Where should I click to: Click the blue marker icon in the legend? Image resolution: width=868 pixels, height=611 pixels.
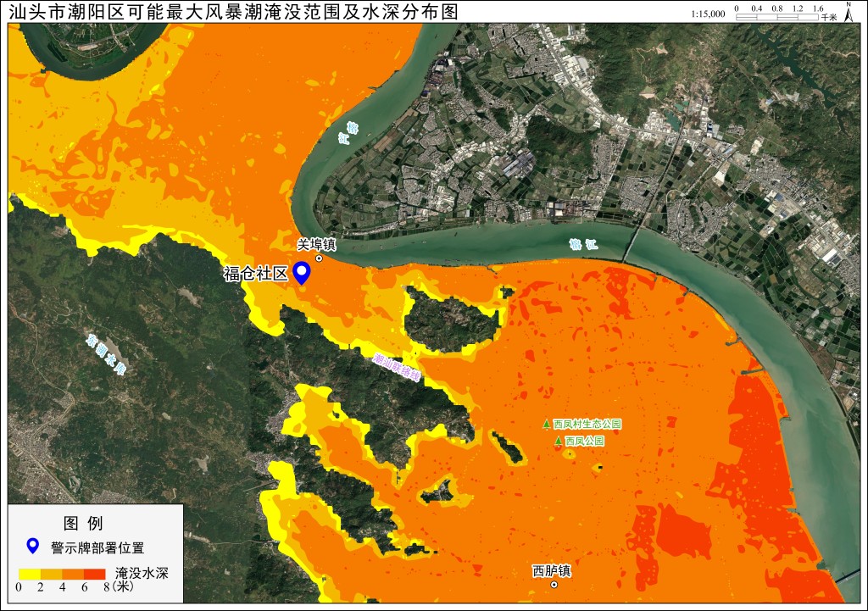[x=33, y=547]
